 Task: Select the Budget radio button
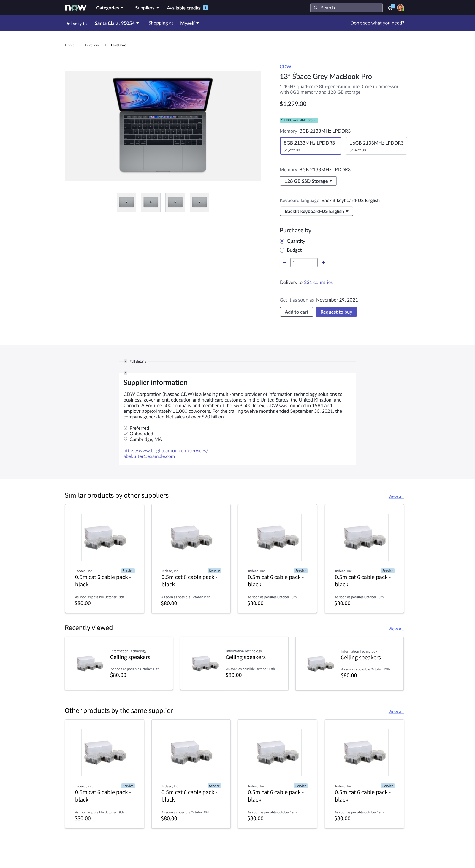click(x=282, y=250)
